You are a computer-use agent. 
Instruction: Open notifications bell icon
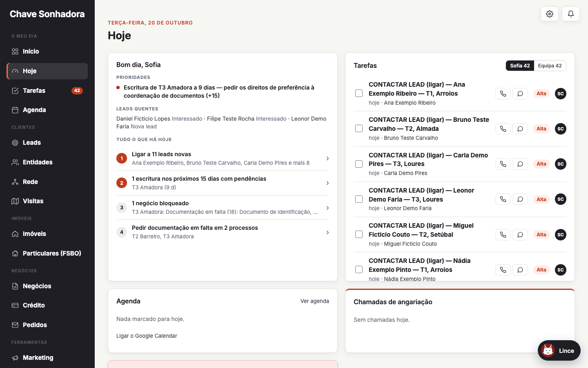(x=571, y=14)
